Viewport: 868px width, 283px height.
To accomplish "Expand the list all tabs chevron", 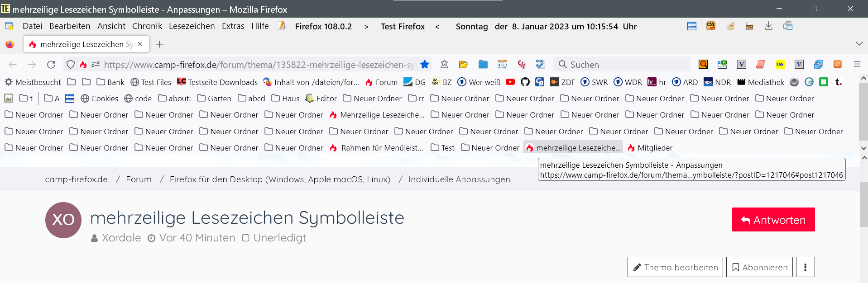I will click(859, 44).
